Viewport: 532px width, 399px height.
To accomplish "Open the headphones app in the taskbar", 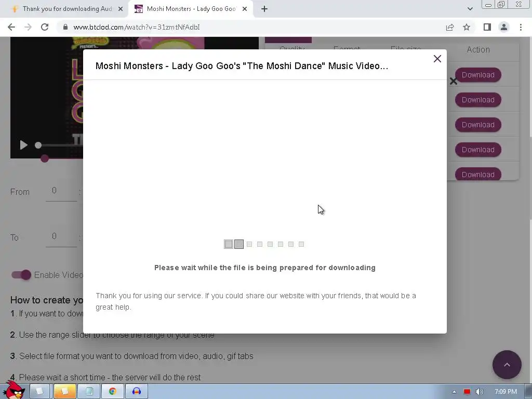I will (x=137, y=391).
